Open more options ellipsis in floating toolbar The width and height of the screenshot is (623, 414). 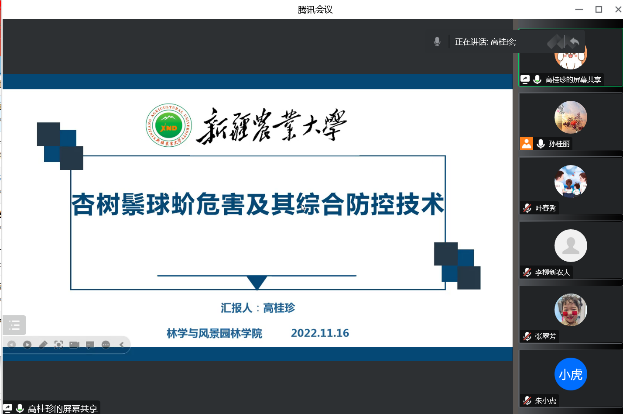coord(104,345)
